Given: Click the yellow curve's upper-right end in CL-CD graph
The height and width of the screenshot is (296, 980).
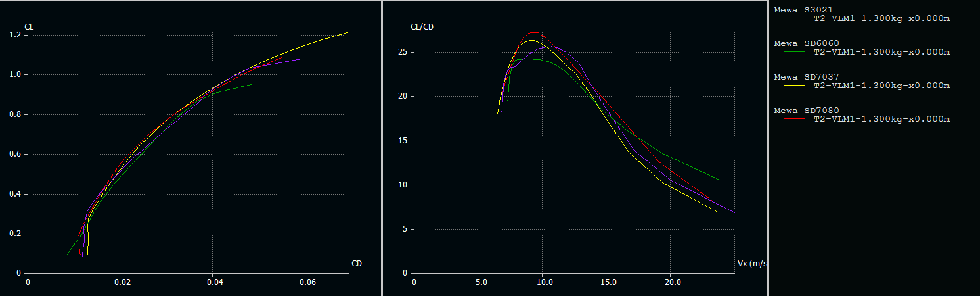Looking at the screenshot, I should click(347, 32).
